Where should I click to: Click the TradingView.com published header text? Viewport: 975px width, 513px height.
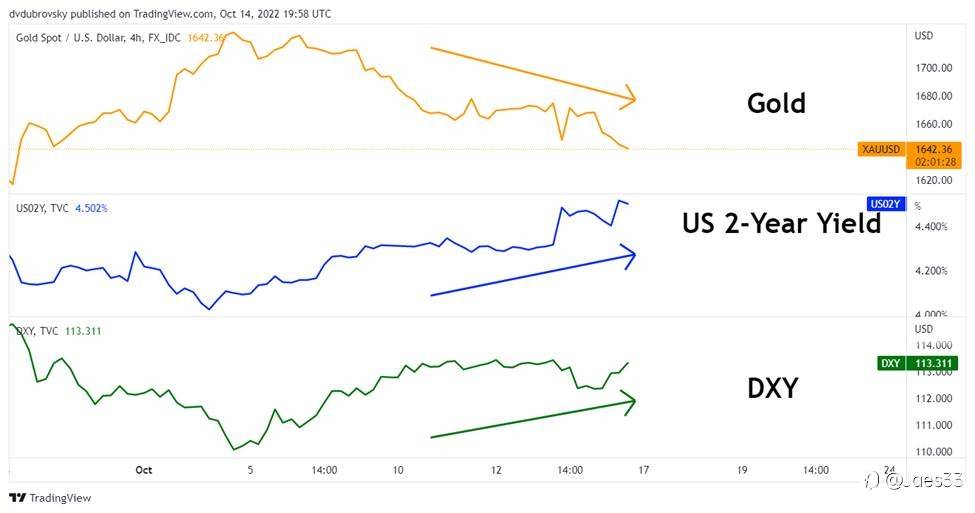click(170, 14)
